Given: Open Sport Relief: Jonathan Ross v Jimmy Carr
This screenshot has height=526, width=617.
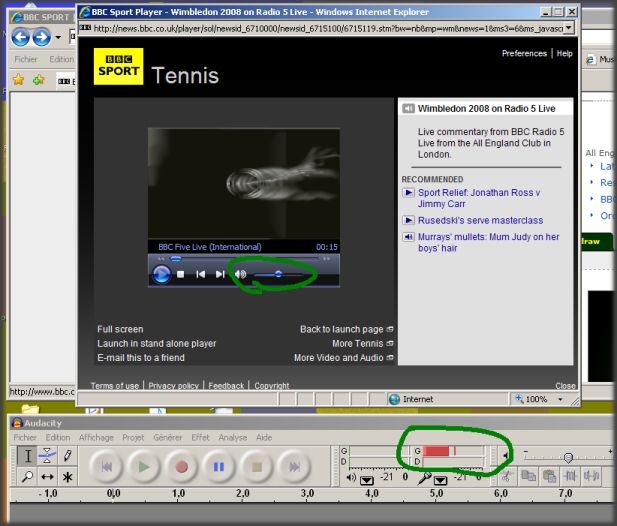Looking at the screenshot, I should [x=479, y=198].
